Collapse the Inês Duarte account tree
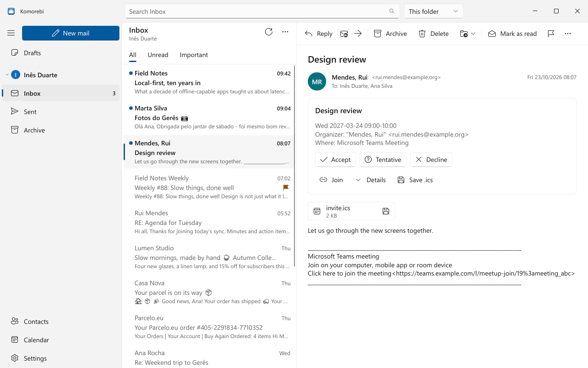 tap(7, 75)
